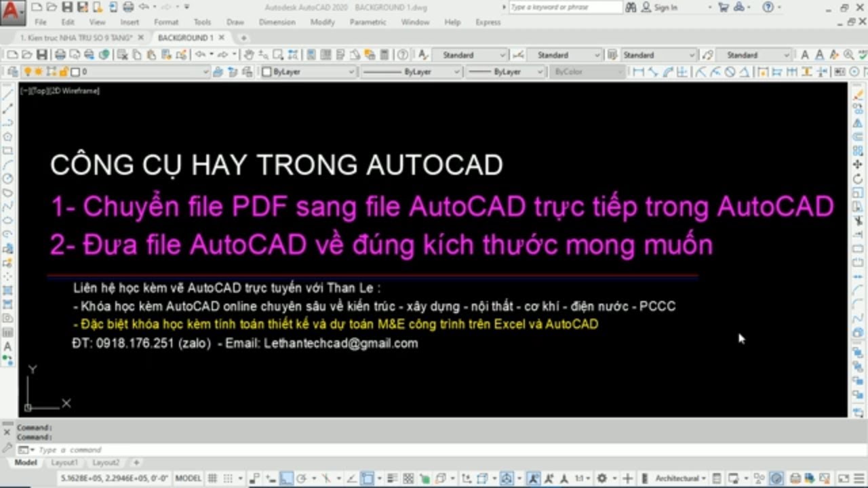This screenshot has height=488, width=868.
Task: Click the 2D Wireframe visual style label
Action: (73, 90)
